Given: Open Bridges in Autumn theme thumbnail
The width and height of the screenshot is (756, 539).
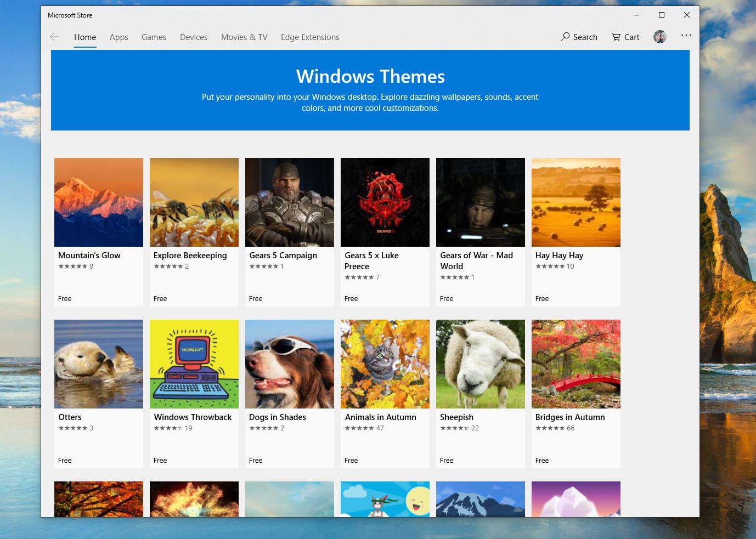Looking at the screenshot, I should coord(576,364).
